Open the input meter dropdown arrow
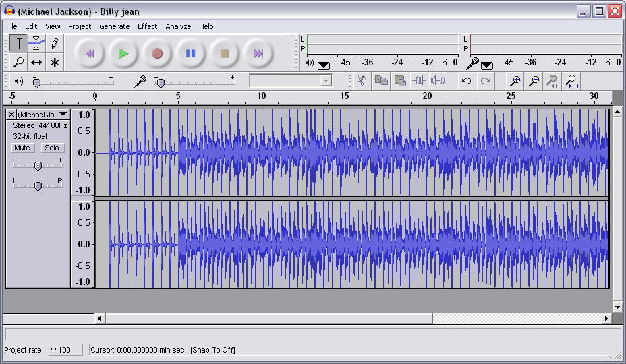626x364 pixels. point(486,65)
